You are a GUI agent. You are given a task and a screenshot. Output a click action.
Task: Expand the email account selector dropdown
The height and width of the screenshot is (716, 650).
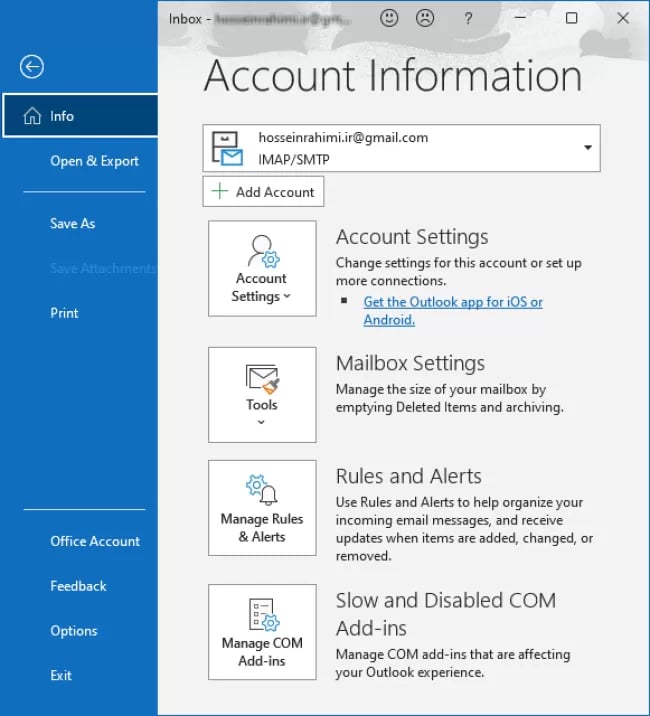(x=588, y=147)
